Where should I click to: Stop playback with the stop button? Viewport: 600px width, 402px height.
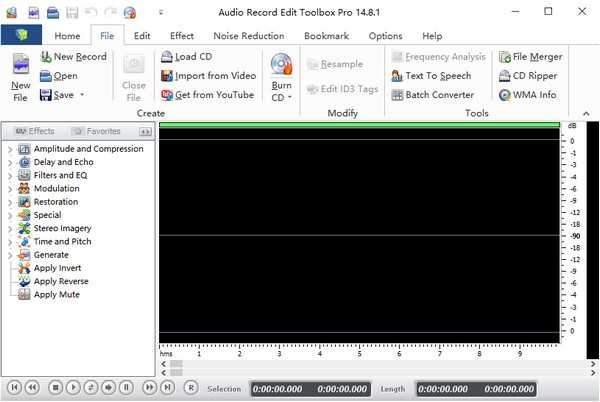click(55, 387)
